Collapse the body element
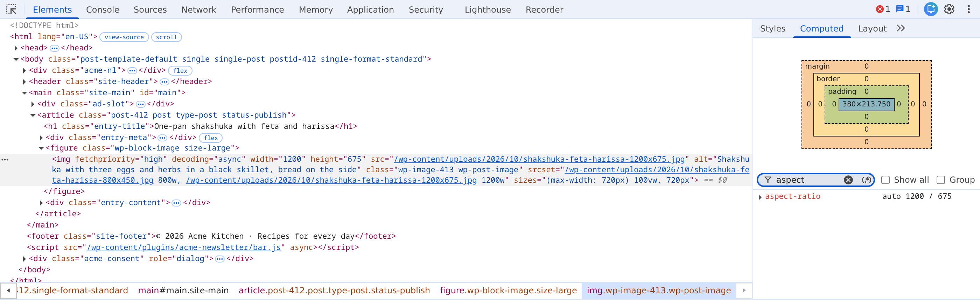The height and width of the screenshot is (308, 980). click(16, 59)
